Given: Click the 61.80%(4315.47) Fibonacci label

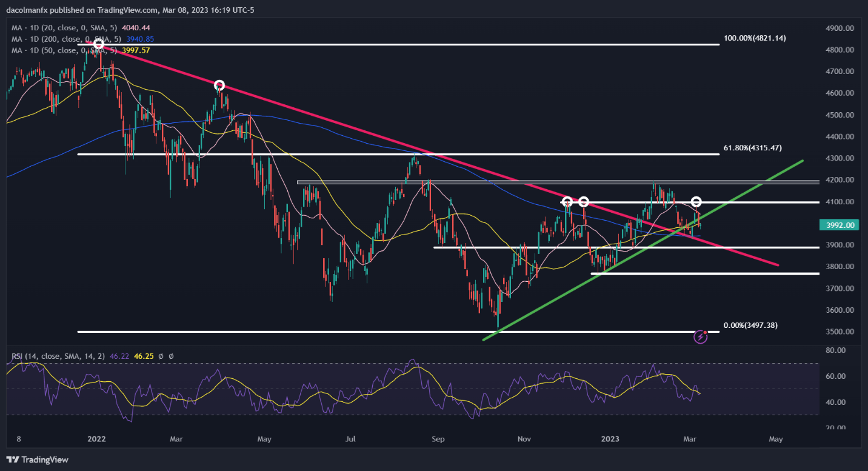Looking at the screenshot, I should pyautogui.click(x=753, y=147).
